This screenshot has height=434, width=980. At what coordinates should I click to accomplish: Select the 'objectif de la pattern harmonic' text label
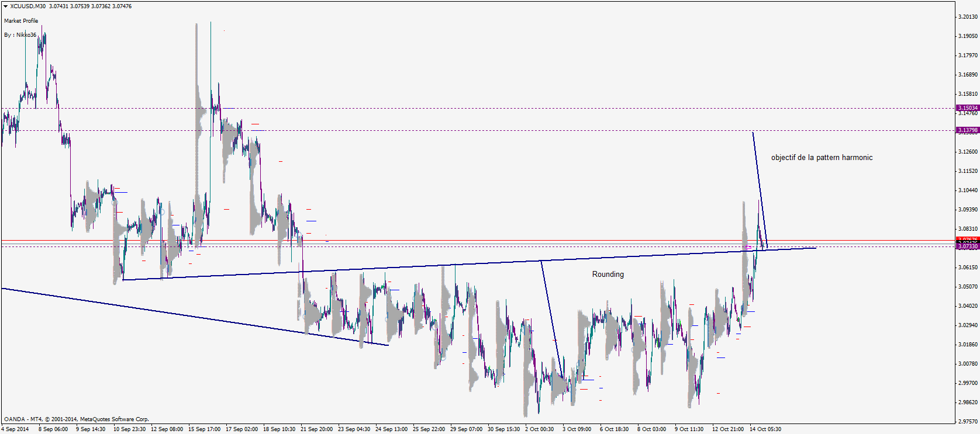[822, 158]
